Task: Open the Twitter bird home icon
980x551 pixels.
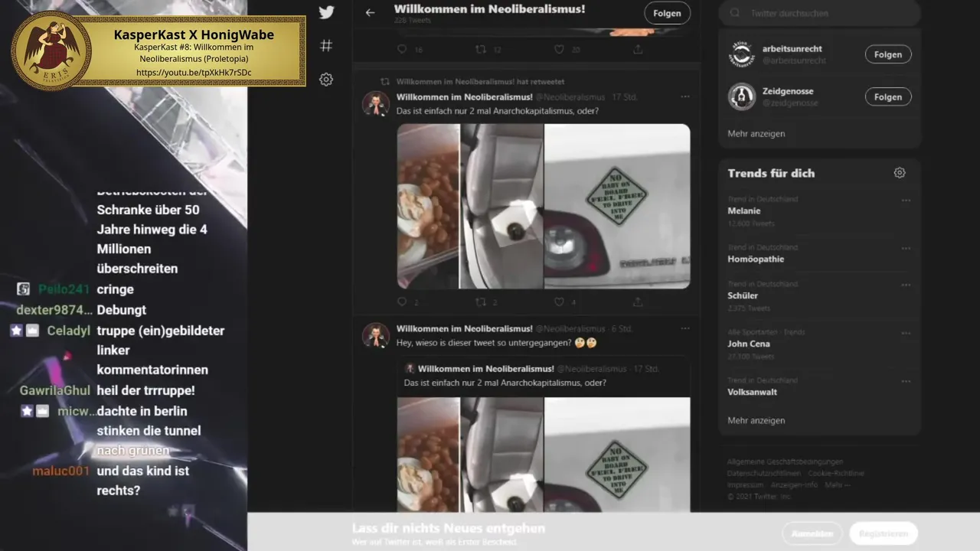Action: [326, 12]
